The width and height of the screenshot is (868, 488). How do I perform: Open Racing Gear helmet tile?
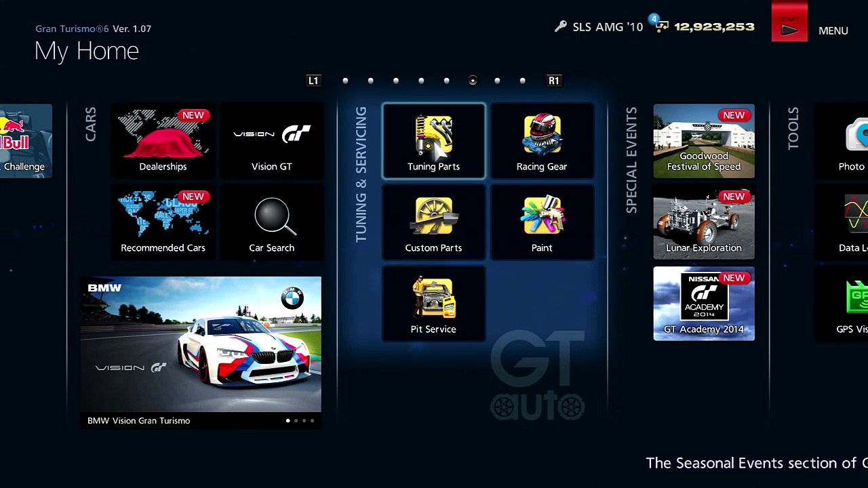click(x=542, y=141)
